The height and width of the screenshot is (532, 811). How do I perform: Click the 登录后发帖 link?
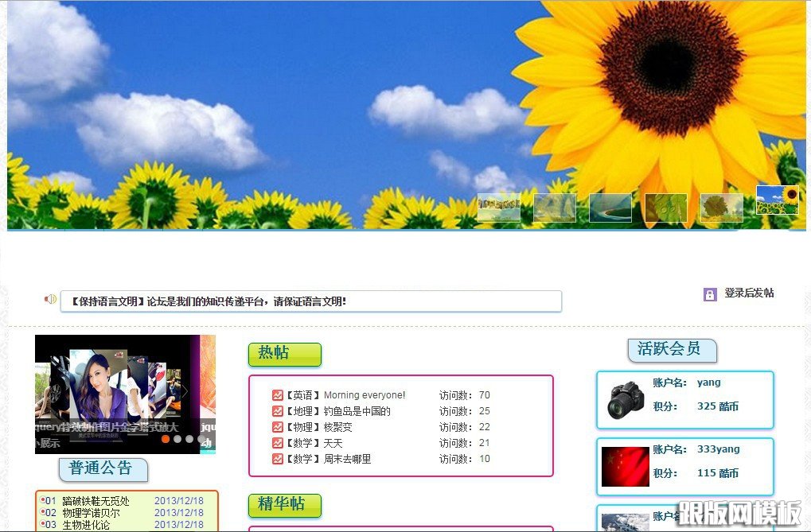point(748,293)
